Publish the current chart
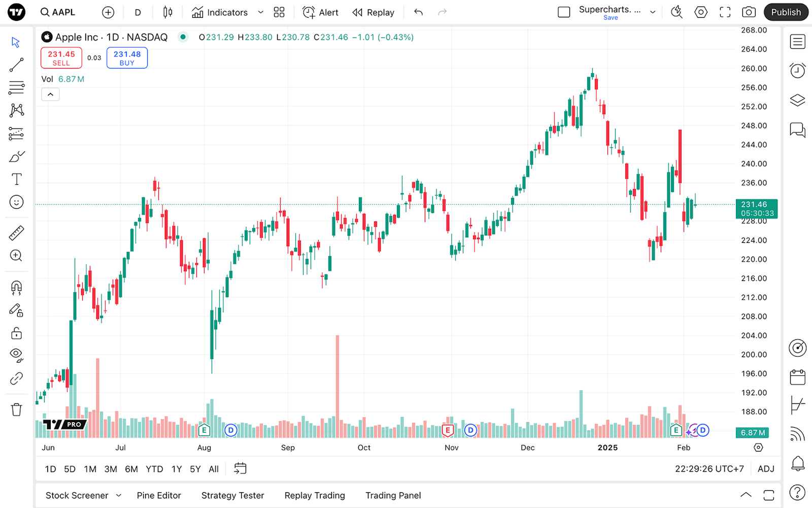Screen dimensions: 812x508 pos(786,12)
